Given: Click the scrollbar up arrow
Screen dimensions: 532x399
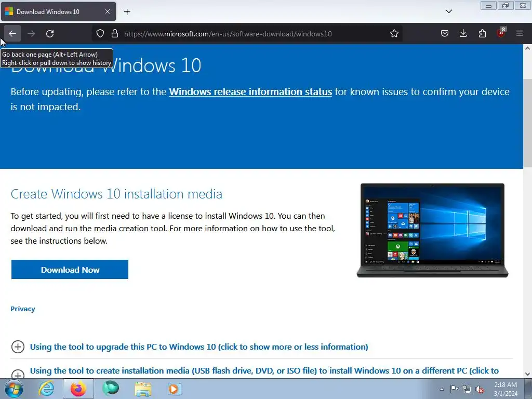Looking at the screenshot, I should coord(527,48).
